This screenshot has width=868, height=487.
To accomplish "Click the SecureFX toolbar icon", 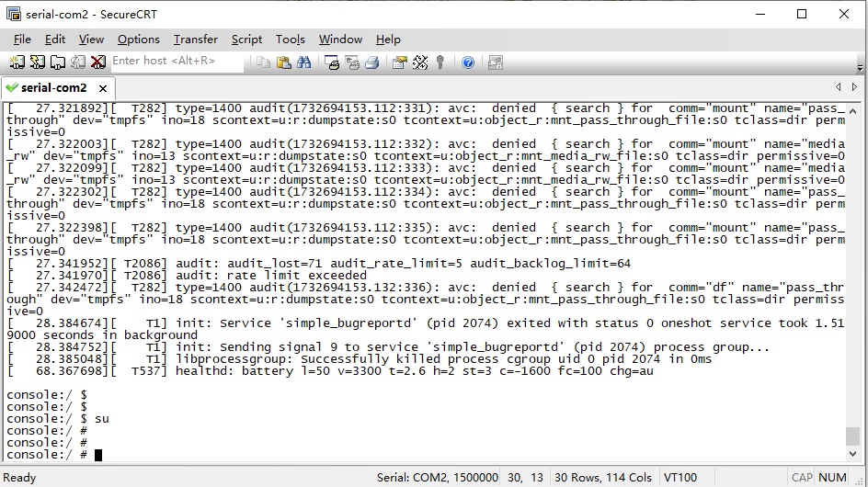I will tap(496, 62).
